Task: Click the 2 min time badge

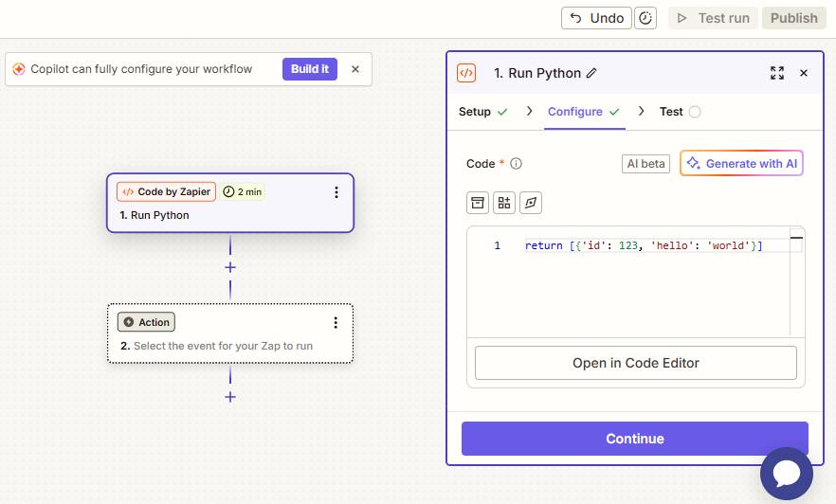Action: [x=243, y=191]
